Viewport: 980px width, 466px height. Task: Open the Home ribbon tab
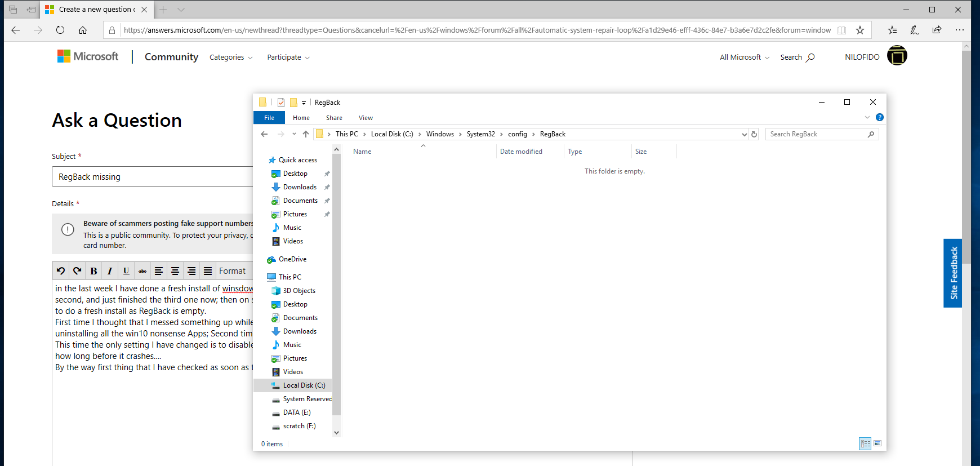301,118
